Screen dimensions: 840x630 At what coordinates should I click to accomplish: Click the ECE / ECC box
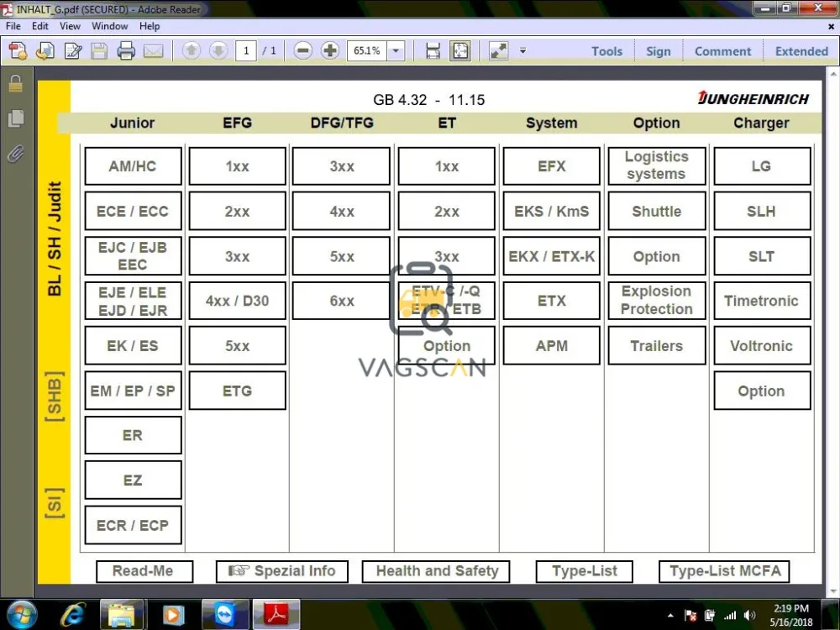[x=133, y=211]
